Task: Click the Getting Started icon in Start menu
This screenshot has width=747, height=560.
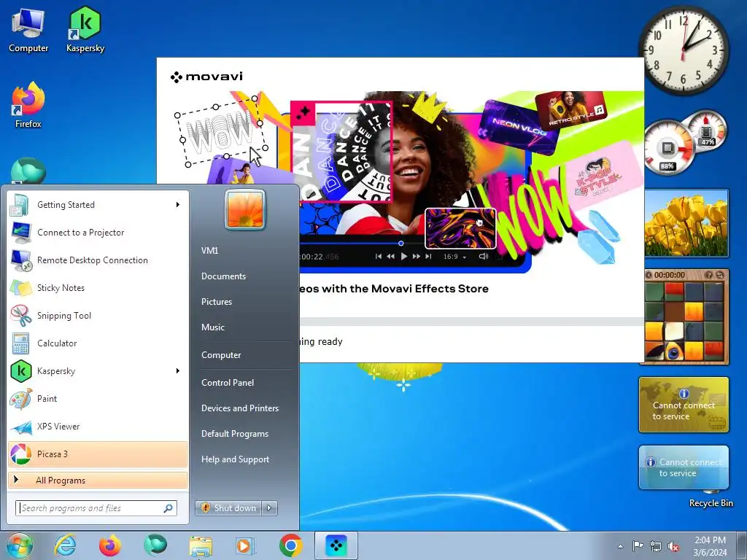Action: point(20,205)
